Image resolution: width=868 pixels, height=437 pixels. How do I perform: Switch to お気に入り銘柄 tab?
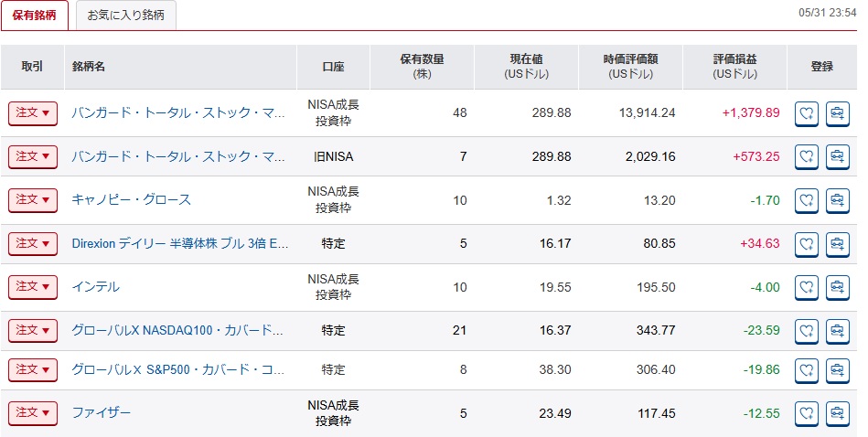tap(125, 15)
